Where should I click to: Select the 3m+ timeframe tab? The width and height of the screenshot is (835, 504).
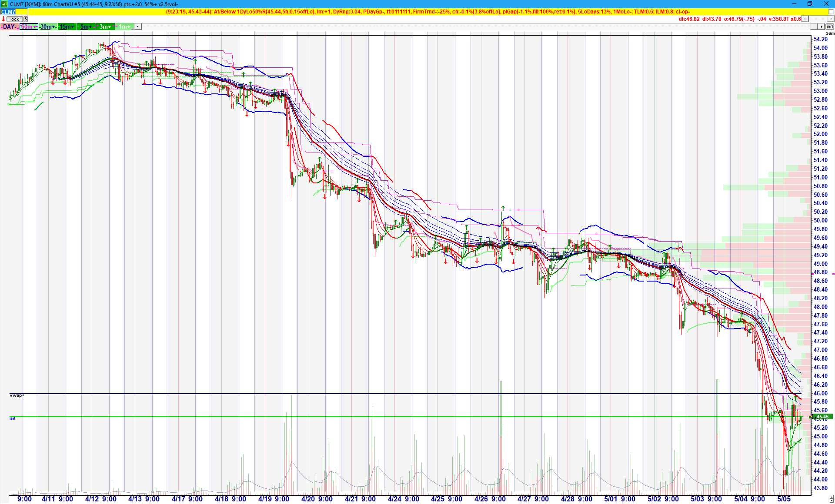click(x=105, y=27)
